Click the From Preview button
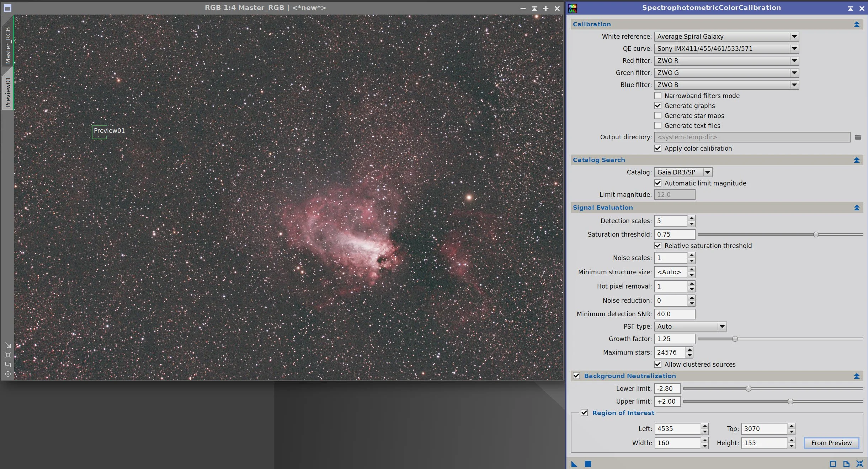The height and width of the screenshot is (469, 868). [x=831, y=443]
